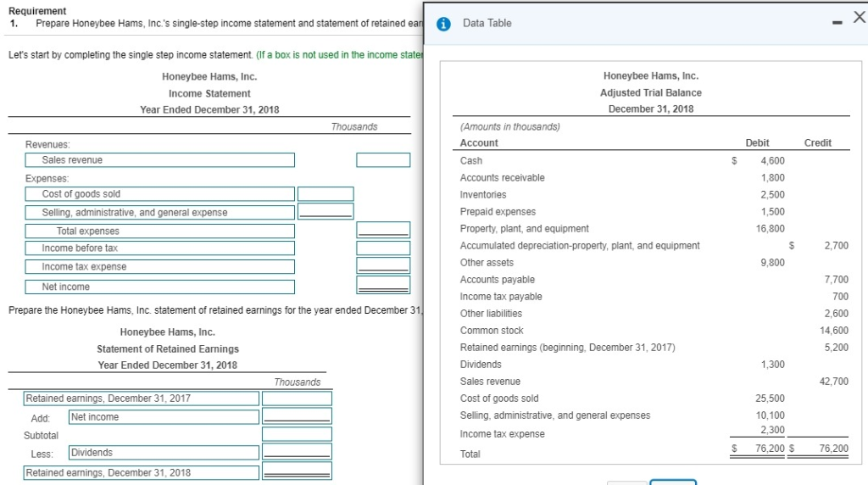Click Other liabilities value 2,600

click(x=836, y=314)
